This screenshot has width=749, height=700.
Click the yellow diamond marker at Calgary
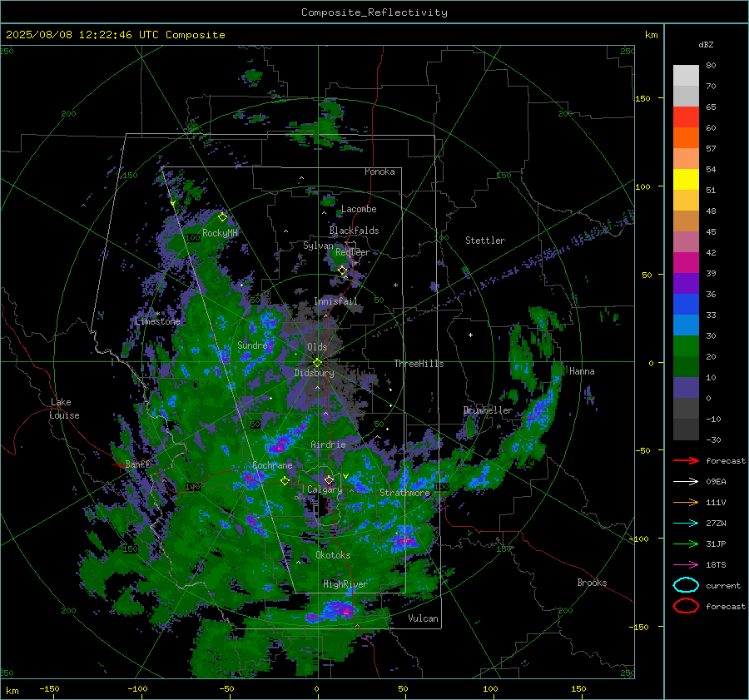[329, 479]
